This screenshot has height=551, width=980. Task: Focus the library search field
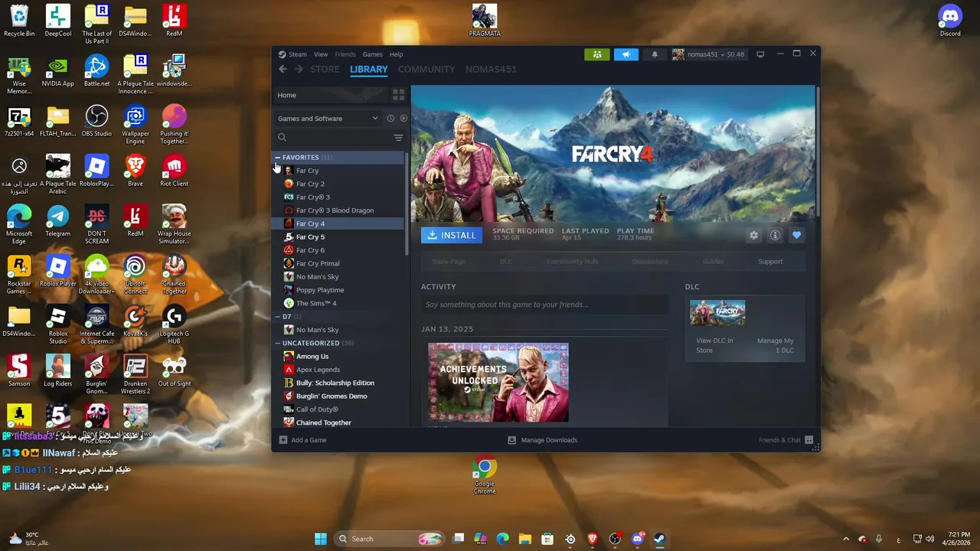coord(333,138)
